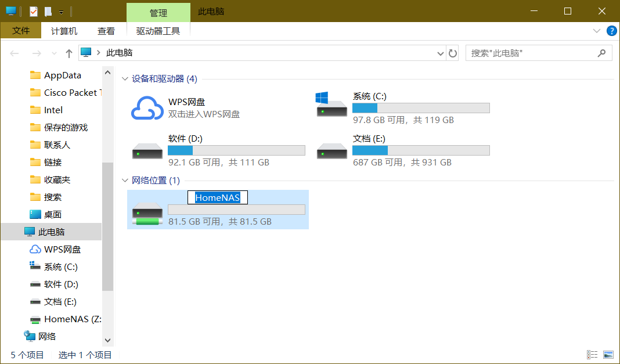Click the Properties icon in quick access toolbar
620x364 pixels.
(x=33, y=11)
